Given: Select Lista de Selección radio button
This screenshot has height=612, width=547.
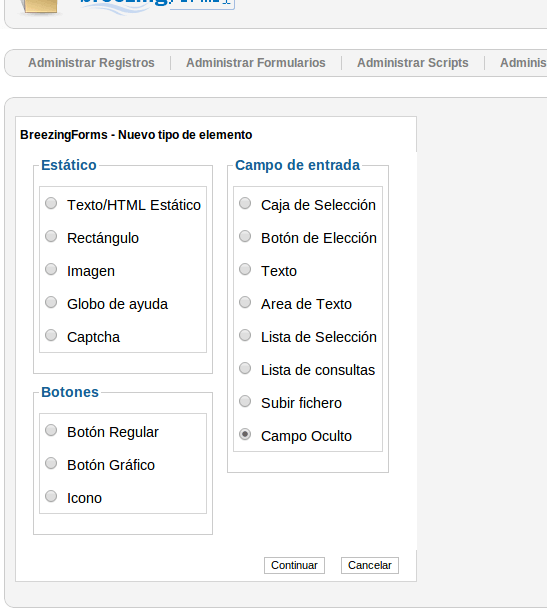Looking at the screenshot, I should pyautogui.click(x=245, y=335).
